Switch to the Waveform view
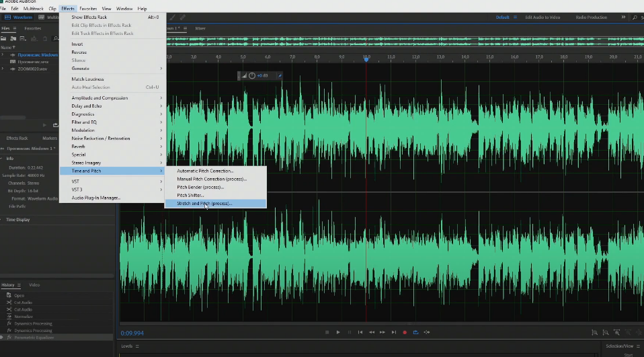 click(x=18, y=17)
